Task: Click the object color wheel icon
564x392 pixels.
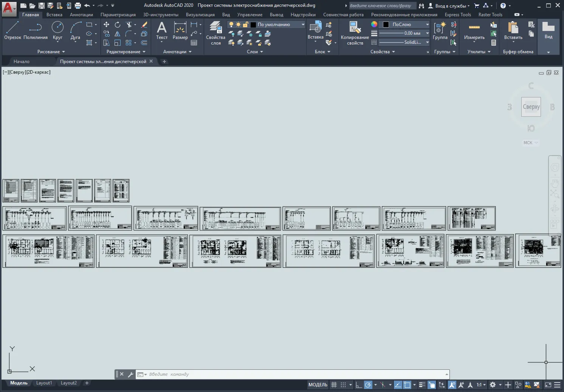Action: coord(374,24)
